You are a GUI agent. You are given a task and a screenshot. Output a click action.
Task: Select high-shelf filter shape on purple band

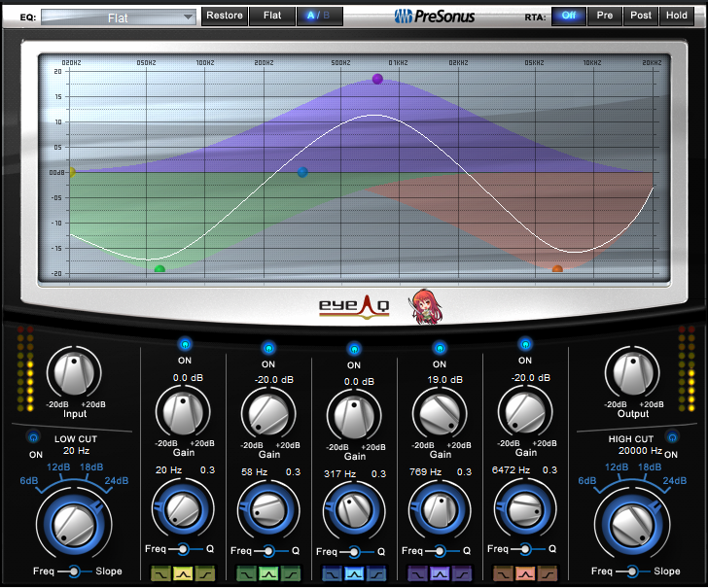click(462, 574)
